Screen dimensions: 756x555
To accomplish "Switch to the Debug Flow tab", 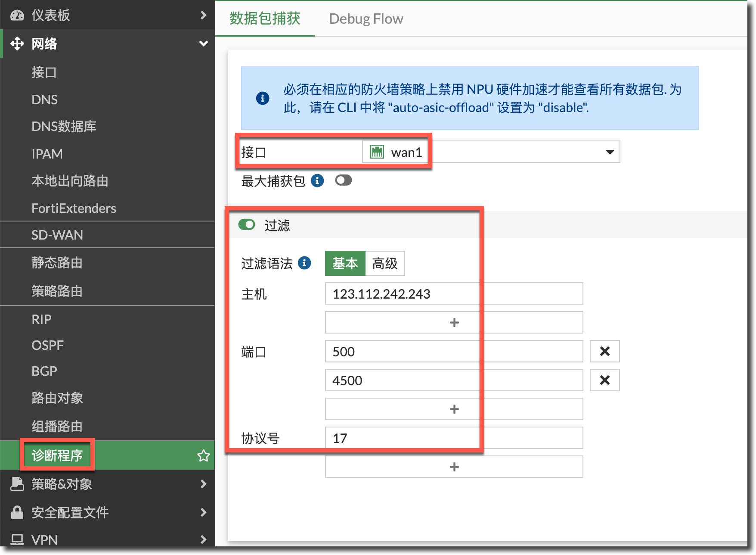I will tap(366, 19).
